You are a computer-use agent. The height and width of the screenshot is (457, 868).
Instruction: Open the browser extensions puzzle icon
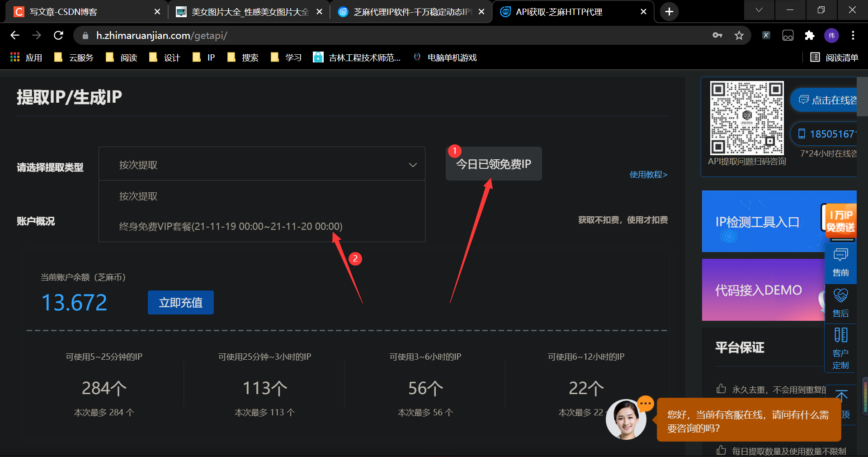click(x=810, y=35)
